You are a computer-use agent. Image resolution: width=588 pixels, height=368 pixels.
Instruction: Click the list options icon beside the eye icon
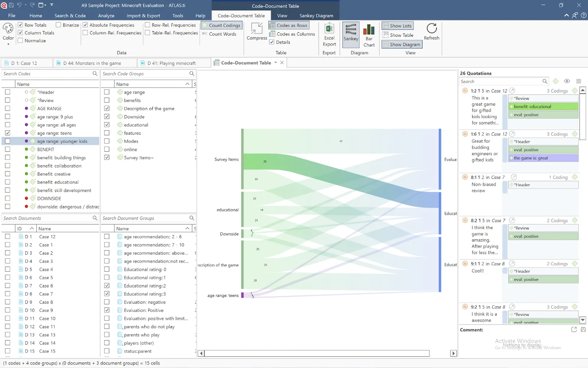(x=579, y=81)
